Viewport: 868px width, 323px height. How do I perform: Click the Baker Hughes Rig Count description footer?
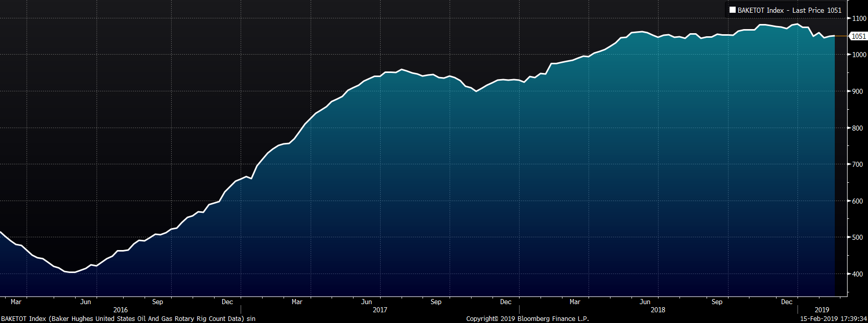tap(128, 318)
